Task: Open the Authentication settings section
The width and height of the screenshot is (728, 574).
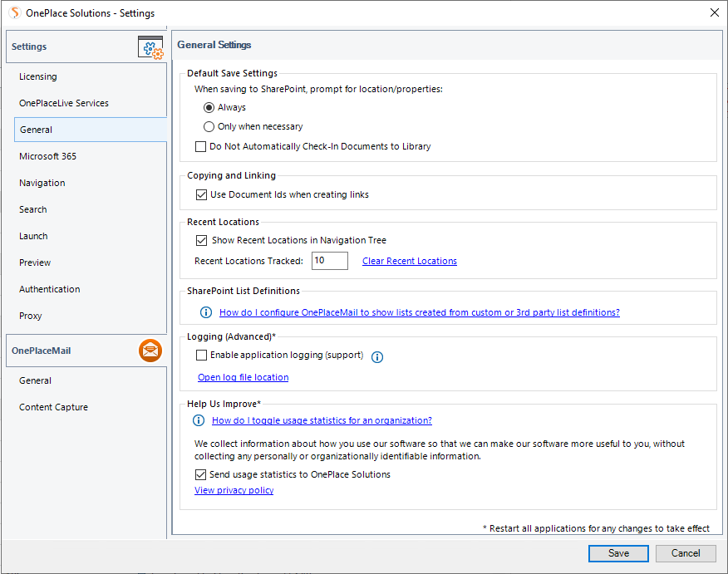Action: 50,289
